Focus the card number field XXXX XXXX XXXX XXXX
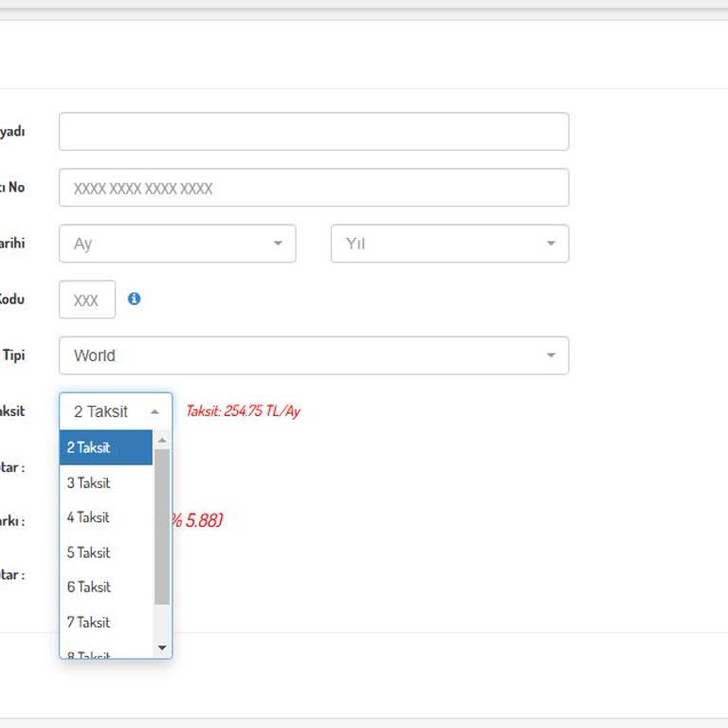728x728 pixels. (x=313, y=188)
